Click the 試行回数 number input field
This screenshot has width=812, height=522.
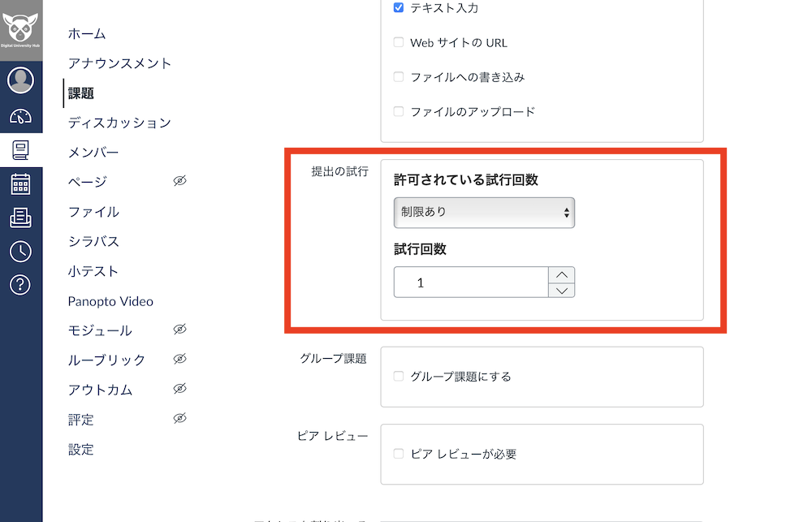pos(471,282)
